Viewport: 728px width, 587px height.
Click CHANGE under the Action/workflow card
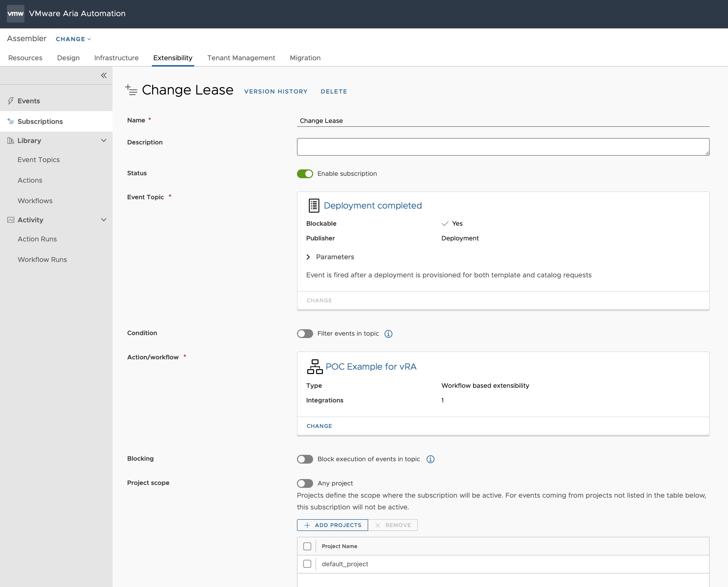coord(319,426)
